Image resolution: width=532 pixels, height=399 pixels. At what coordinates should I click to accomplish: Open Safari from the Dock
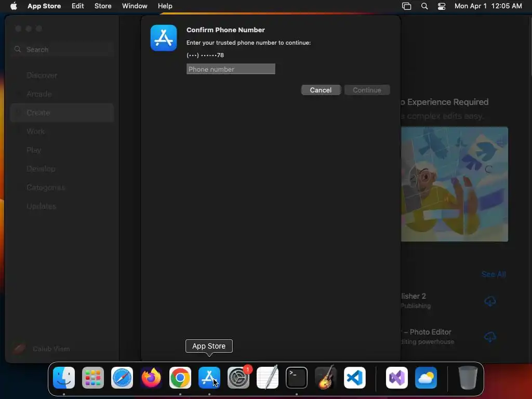(x=122, y=378)
